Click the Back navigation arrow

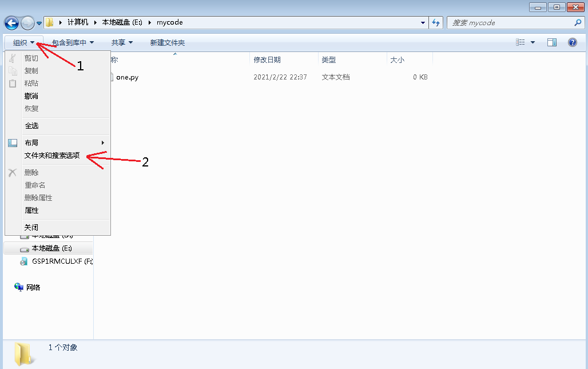(x=11, y=23)
